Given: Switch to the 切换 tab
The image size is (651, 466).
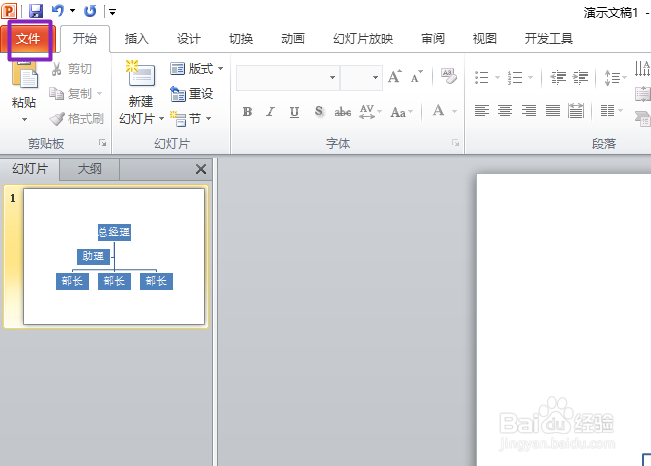Looking at the screenshot, I should point(241,39).
